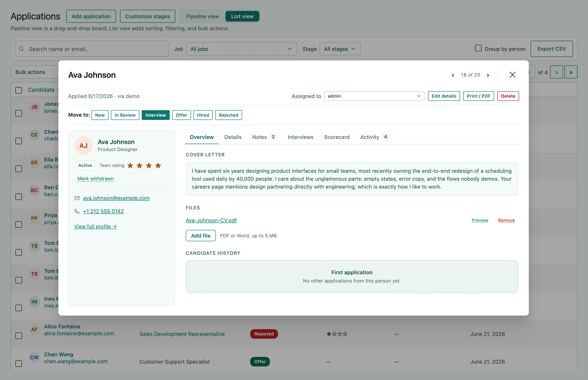
Task: Click the ER avatar in candidate list
Action: click(x=34, y=163)
